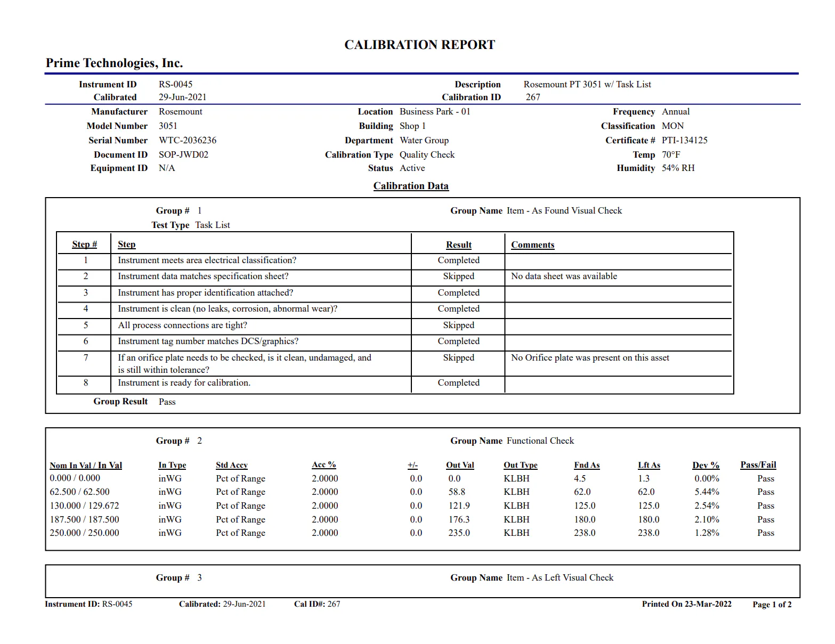The image size is (835, 644).
Task: Select the orifice plate check step text
Action: 245,363
